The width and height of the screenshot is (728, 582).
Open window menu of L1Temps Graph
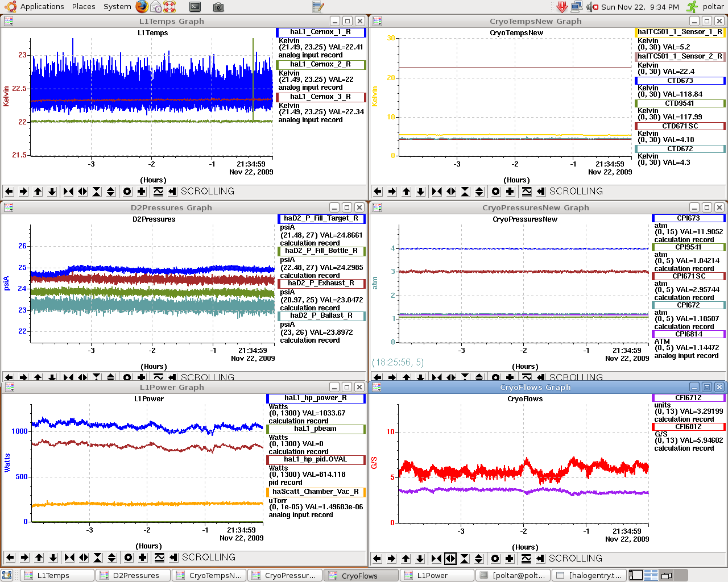coord(9,21)
